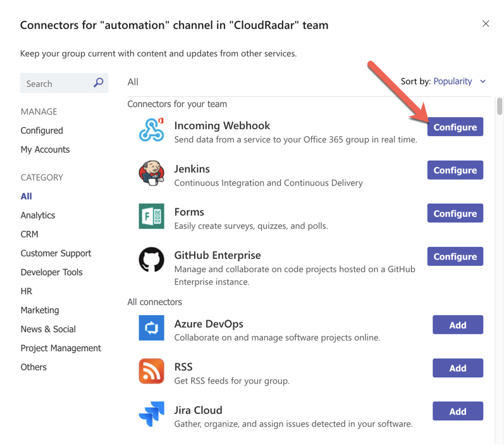Click the 'All connectors' section heading
504x445 pixels.
coord(154,302)
